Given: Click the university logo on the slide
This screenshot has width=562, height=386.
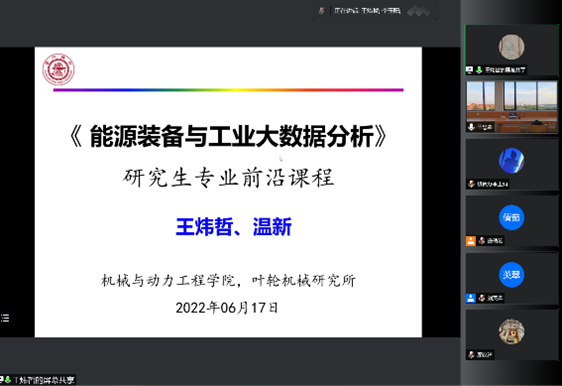Looking at the screenshot, I should 58,70.
